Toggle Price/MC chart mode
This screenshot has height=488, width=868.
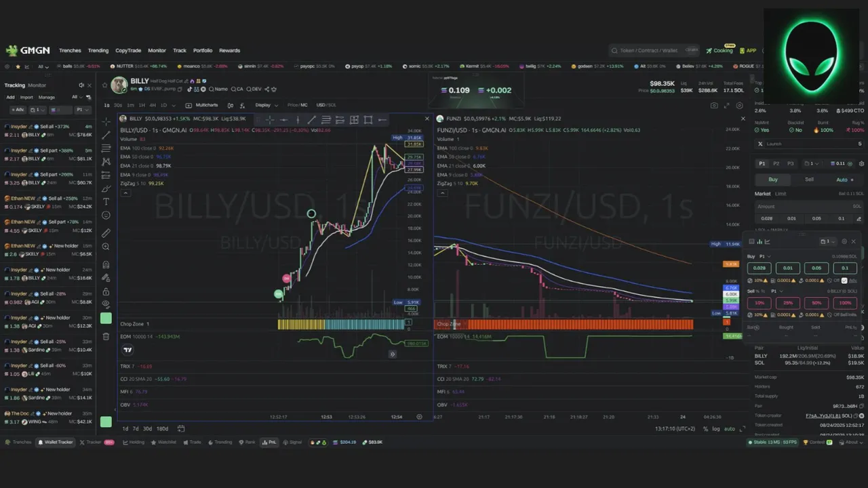coord(297,105)
